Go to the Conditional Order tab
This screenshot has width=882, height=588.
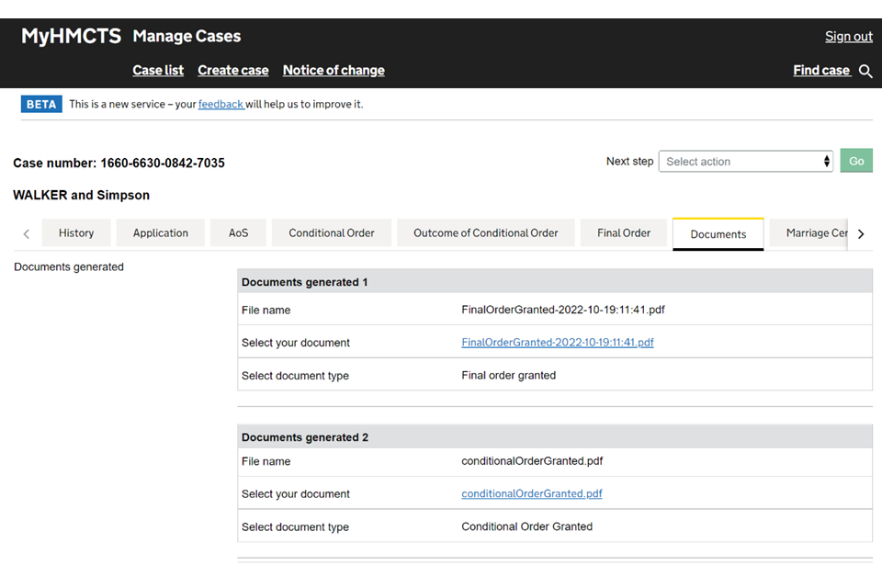point(332,233)
